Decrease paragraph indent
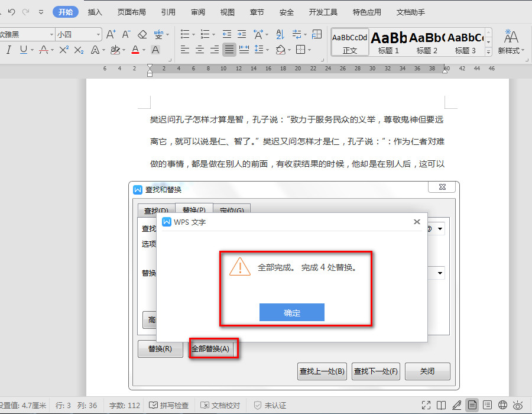Image resolution: width=532 pixels, height=414 pixels. pyautogui.click(x=226, y=34)
